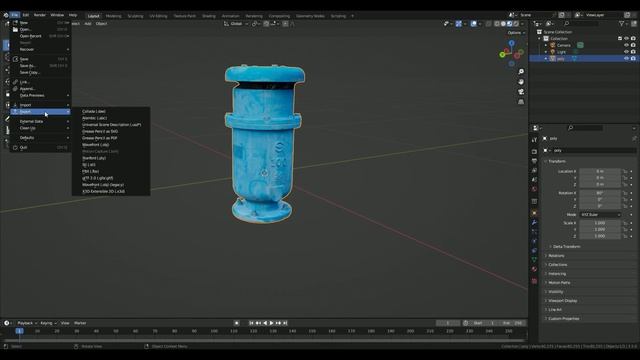Open the Output properties tab icon

point(534,161)
